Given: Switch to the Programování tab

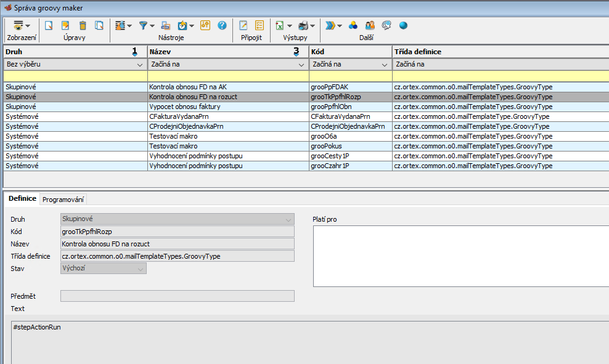Looking at the screenshot, I should pyautogui.click(x=64, y=199).
